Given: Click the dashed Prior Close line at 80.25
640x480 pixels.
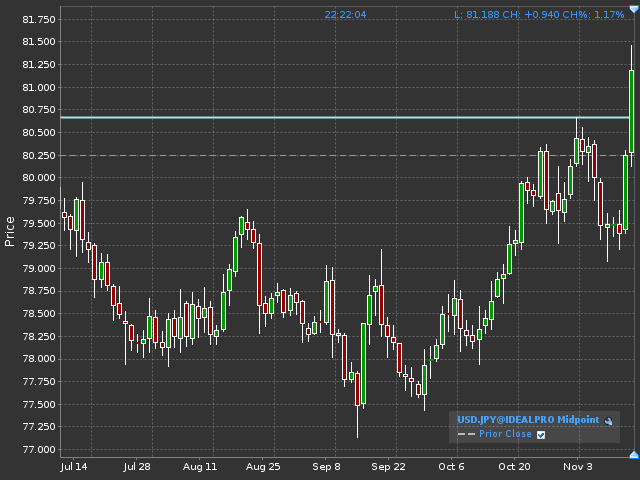Looking at the screenshot, I should click(345, 156).
